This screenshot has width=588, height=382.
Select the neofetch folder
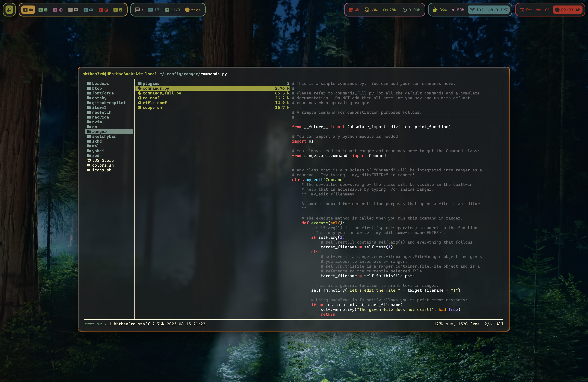pos(109,112)
